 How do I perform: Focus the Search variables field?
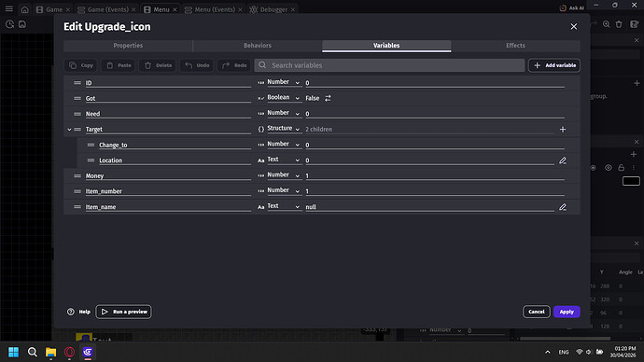coord(389,65)
